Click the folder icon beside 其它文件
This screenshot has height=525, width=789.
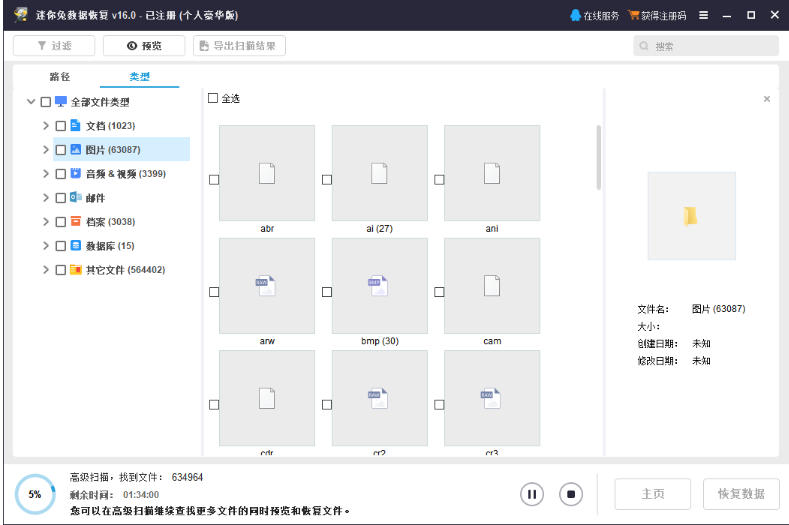pyautogui.click(x=75, y=269)
